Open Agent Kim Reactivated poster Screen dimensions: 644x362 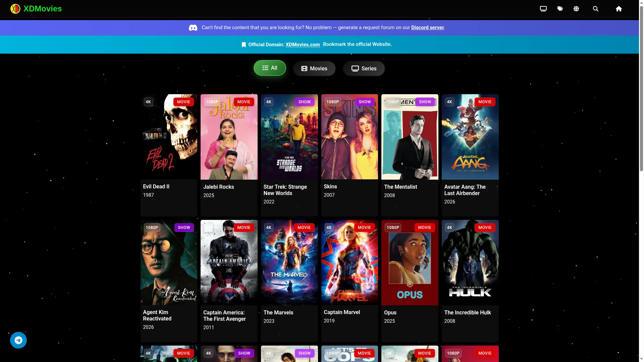169,262
